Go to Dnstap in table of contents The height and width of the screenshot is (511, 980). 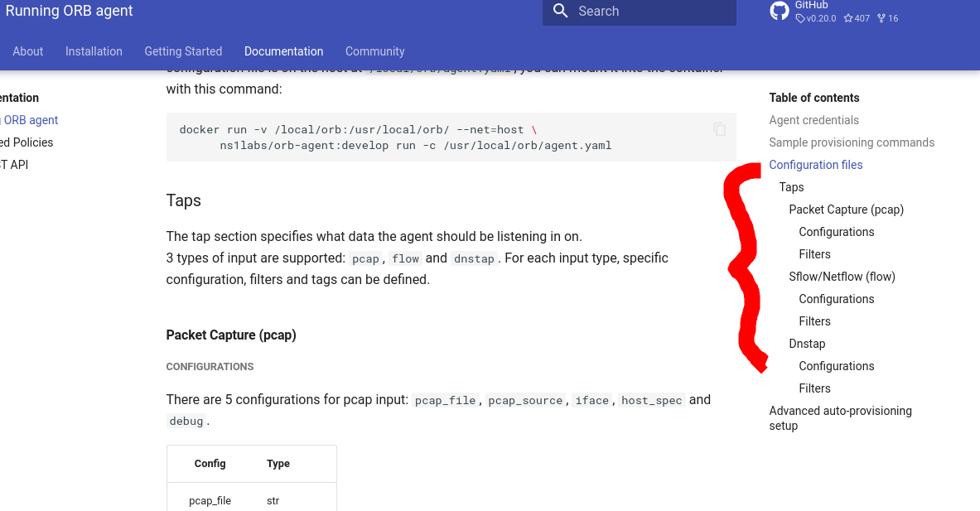[807, 345]
